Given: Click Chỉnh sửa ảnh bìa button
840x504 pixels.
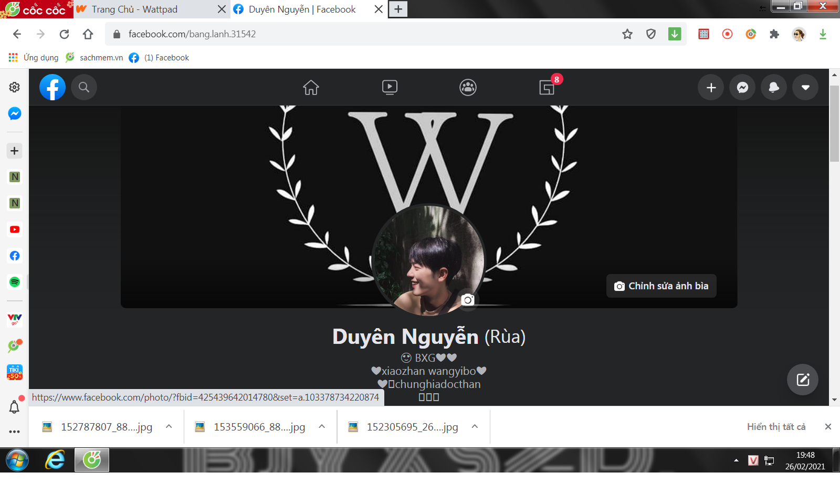Looking at the screenshot, I should (x=661, y=286).
